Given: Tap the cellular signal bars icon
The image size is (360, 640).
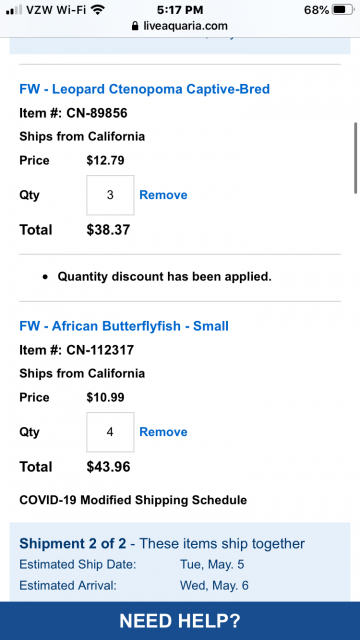Looking at the screenshot, I should click(x=14, y=10).
